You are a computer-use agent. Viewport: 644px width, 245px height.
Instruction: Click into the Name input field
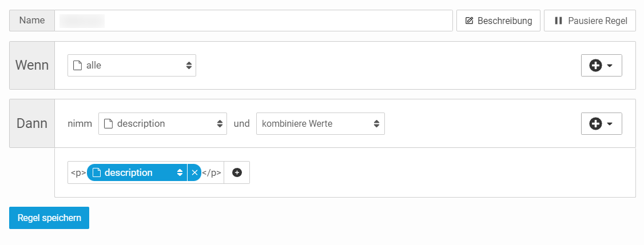point(253,21)
